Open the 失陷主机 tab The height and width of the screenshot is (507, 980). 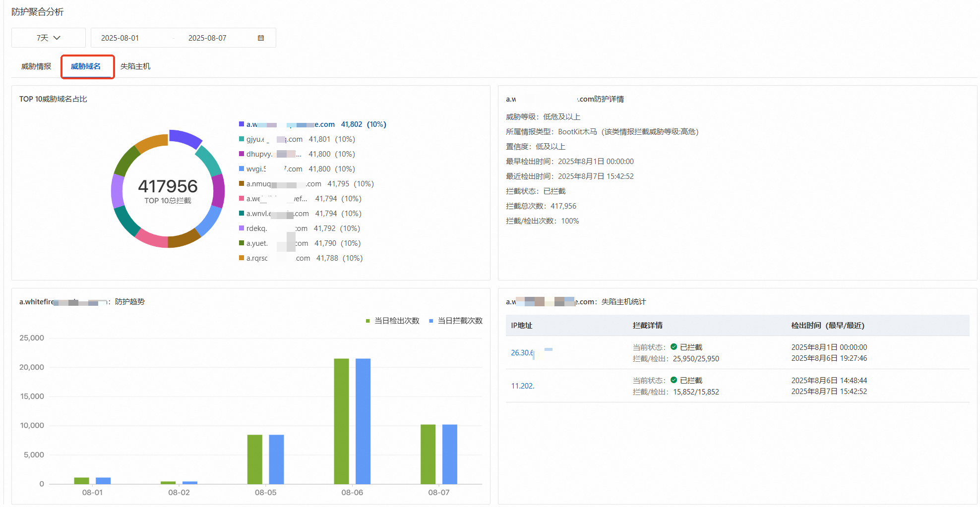[135, 66]
